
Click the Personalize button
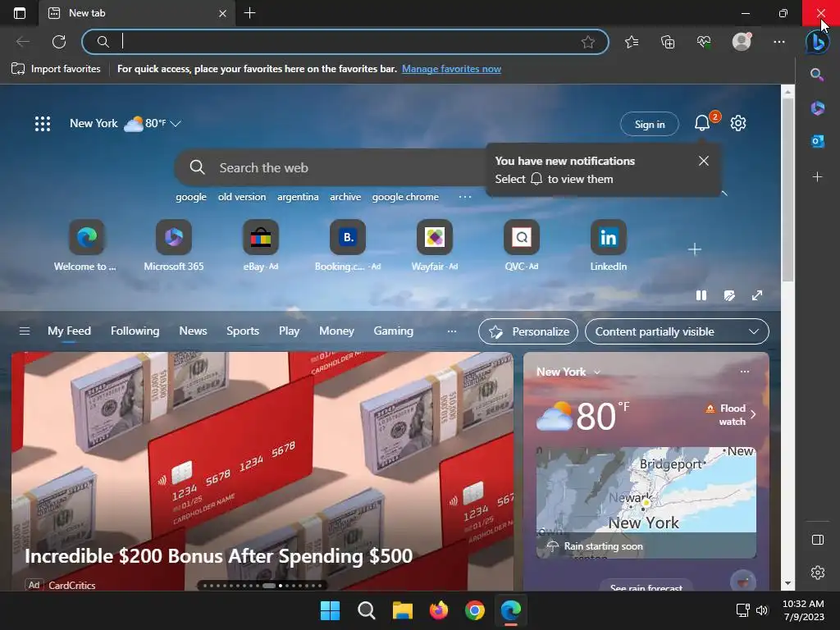528,331
